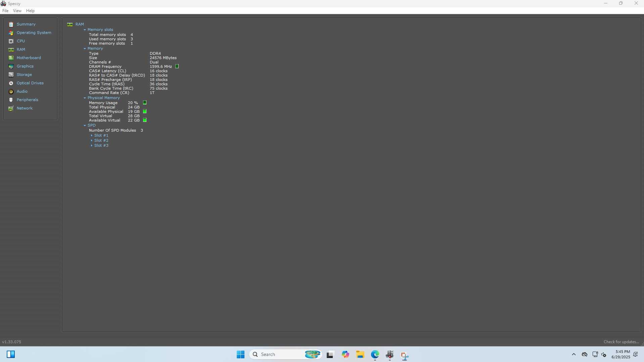Click the Command Rate (CR) label
Viewport: 644px width, 362px height.
[109, 93]
